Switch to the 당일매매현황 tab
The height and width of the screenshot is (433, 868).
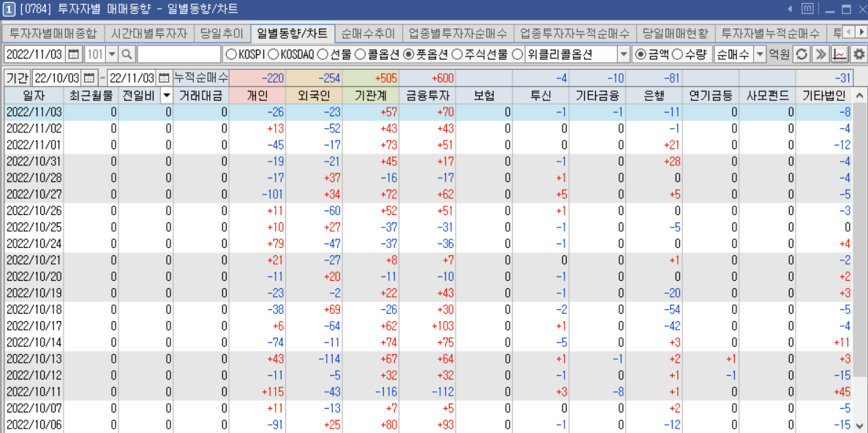pos(676,33)
